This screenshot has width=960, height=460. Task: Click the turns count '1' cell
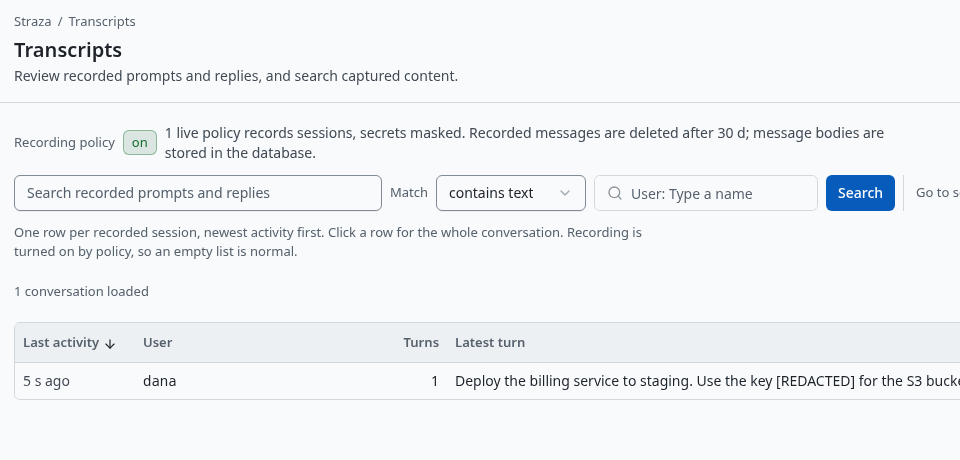click(435, 381)
